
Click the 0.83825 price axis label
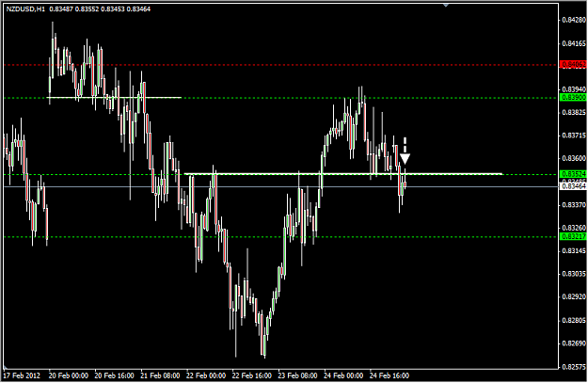click(574, 112)
